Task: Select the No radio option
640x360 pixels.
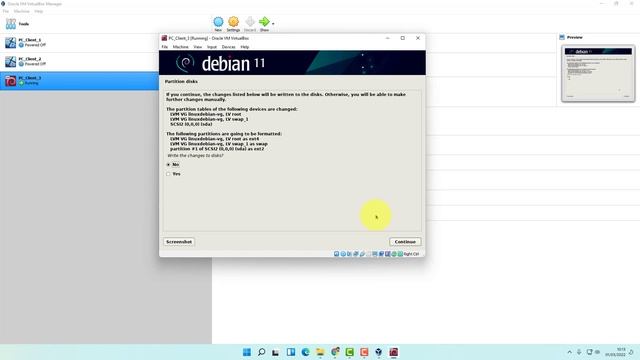Action: click(168, 164)
